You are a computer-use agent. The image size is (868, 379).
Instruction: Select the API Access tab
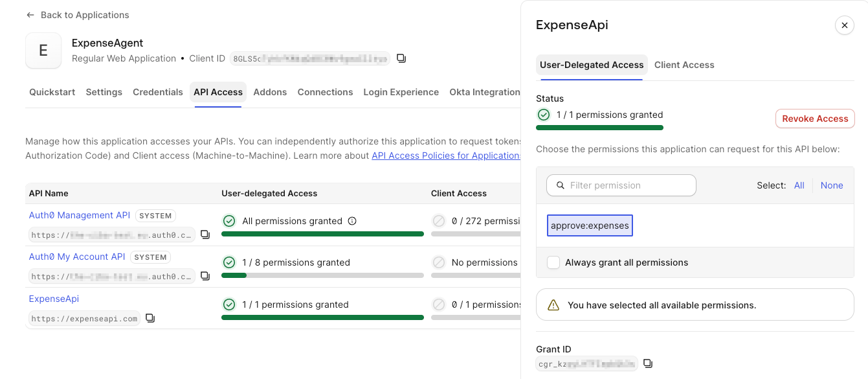[218, 92]
